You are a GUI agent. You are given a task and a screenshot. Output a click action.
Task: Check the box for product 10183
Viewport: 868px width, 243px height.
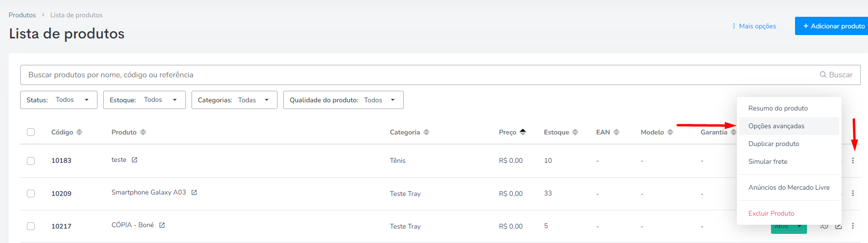31,161
